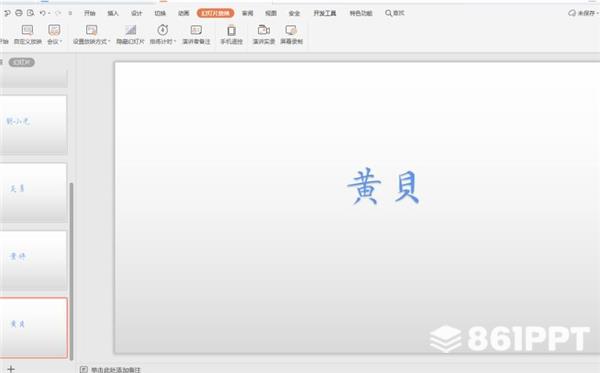Click the undo arrow icon

42,13
